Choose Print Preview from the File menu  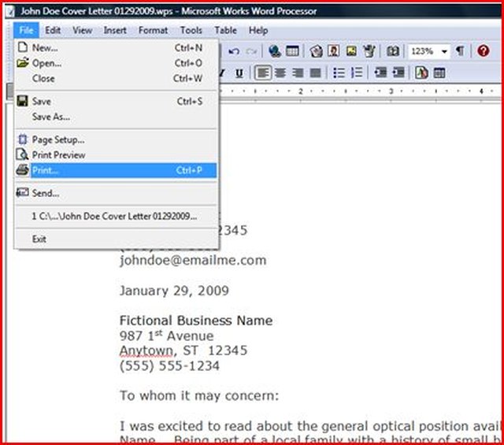pos(117,155)
